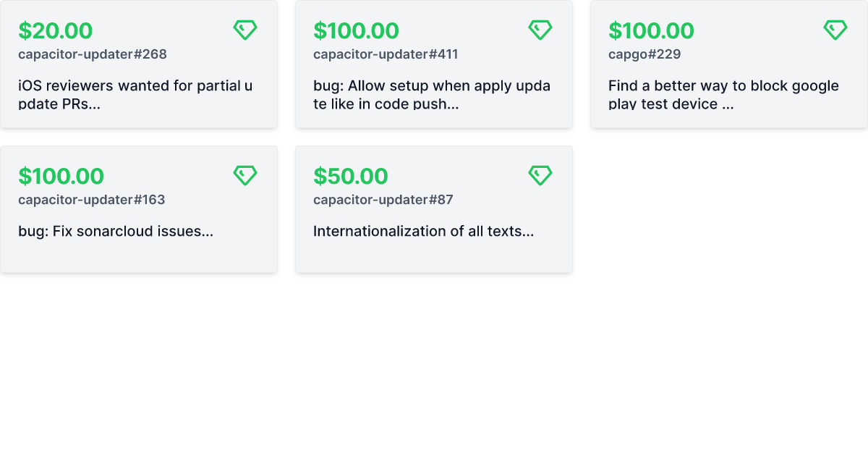Click diamond icon on capgo#229 card
The image size is (868, 456).
coord(835,30)
